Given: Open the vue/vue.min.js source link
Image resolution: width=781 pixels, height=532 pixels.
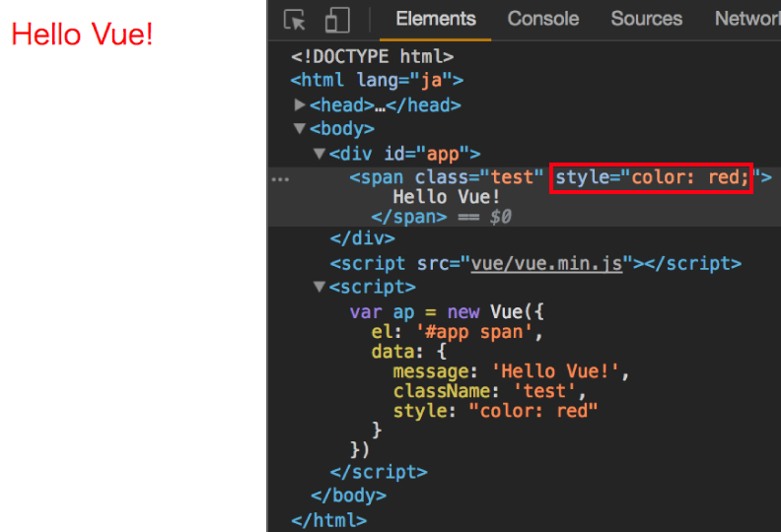Looking at the screenshot, I should pos(546,263).
